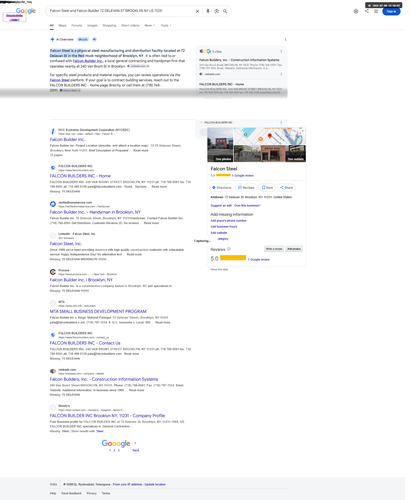Submit query with magnifier search icon

(225, 11)
